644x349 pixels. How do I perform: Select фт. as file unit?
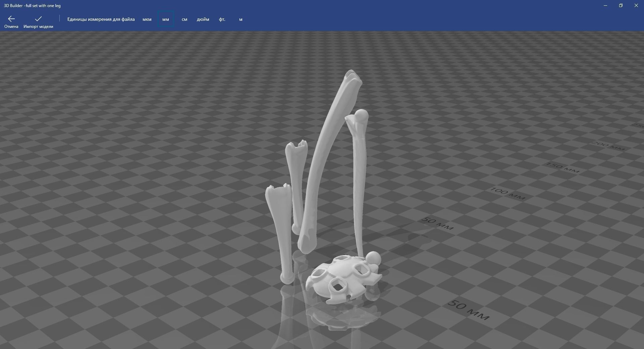tap(222, 19)
